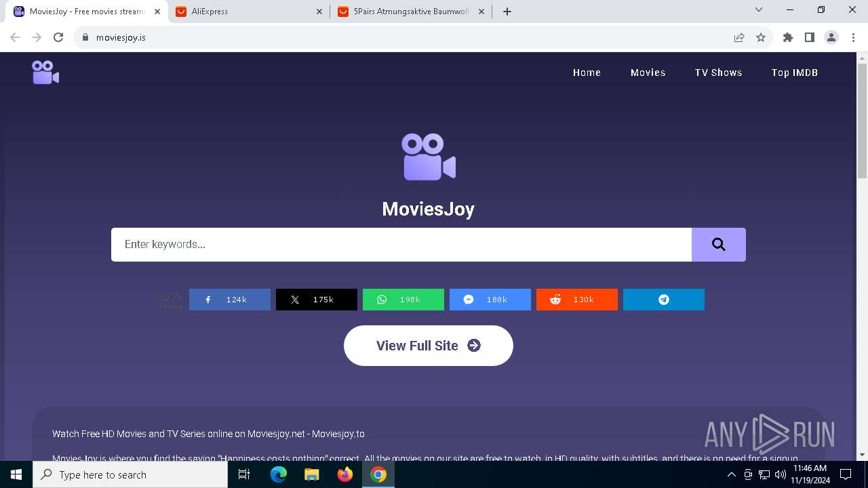Open TV Shows in site navigation

(x=718, y=73)
